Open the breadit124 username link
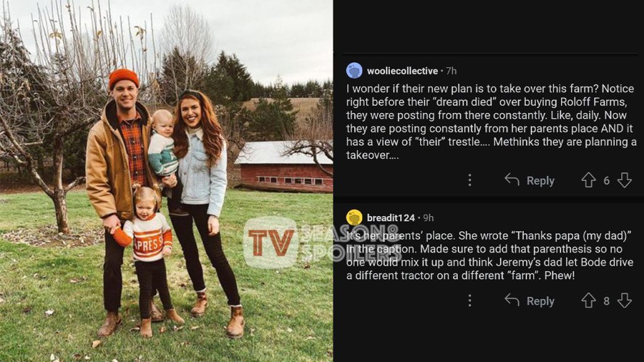This screenshot has height=362, width=644. (391, 218)
